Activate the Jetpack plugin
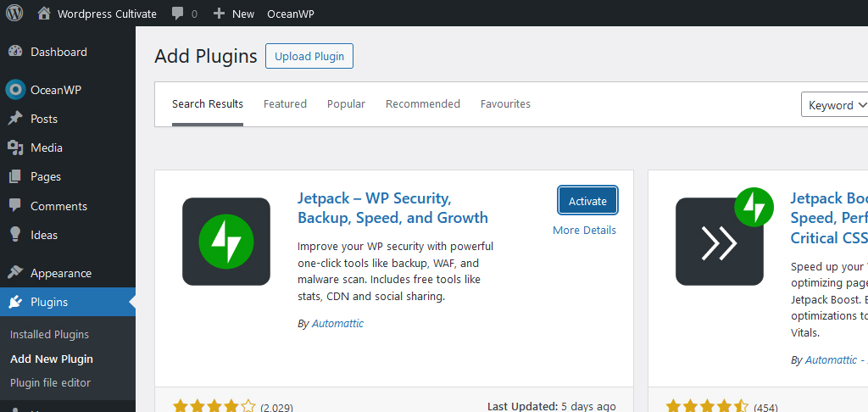 [x=587, y=201]
